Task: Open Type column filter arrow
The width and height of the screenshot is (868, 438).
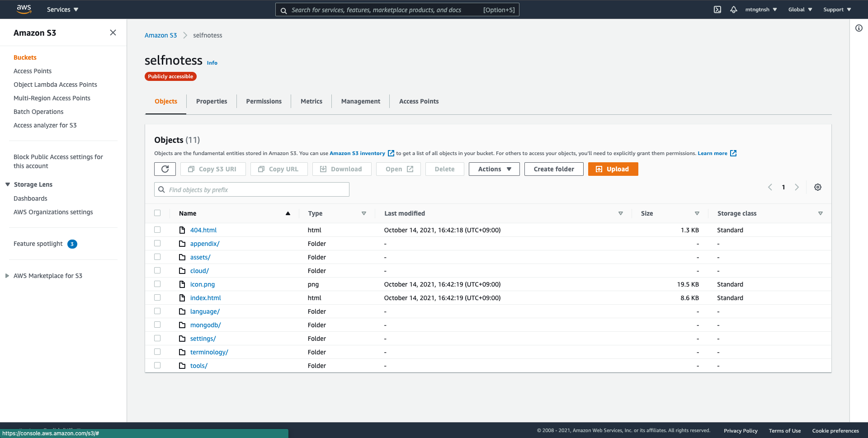Action: coord(364,213)
